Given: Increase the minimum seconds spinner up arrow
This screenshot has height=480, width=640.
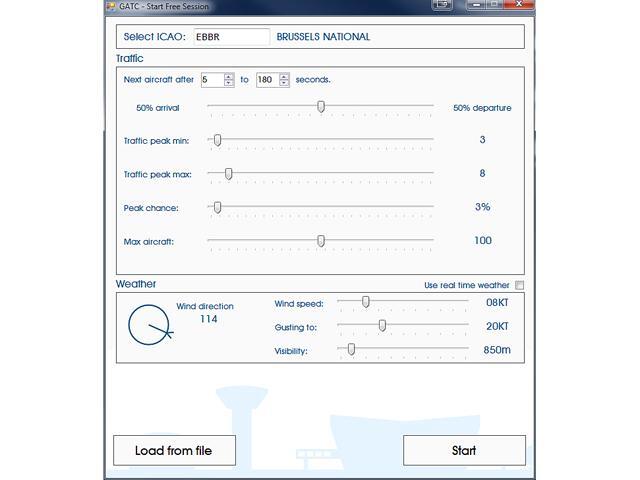Looking at the screenshot, I should 229,76.
